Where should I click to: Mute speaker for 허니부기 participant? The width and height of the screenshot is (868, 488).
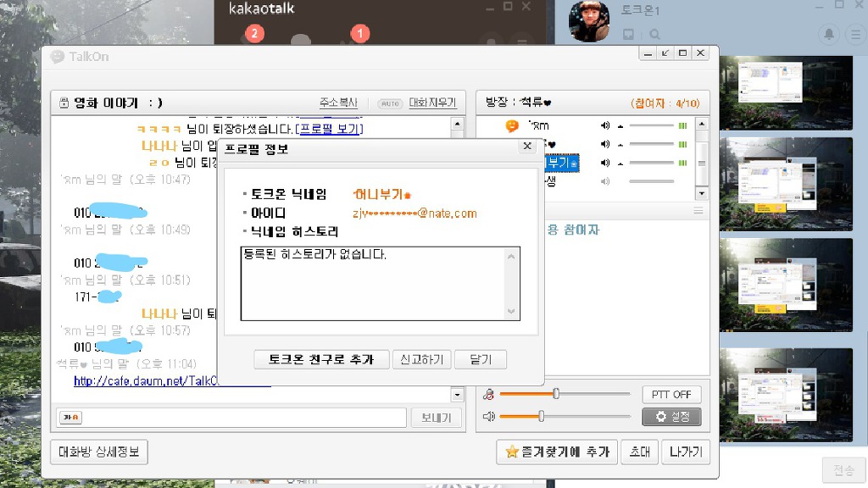coord(605,163)
